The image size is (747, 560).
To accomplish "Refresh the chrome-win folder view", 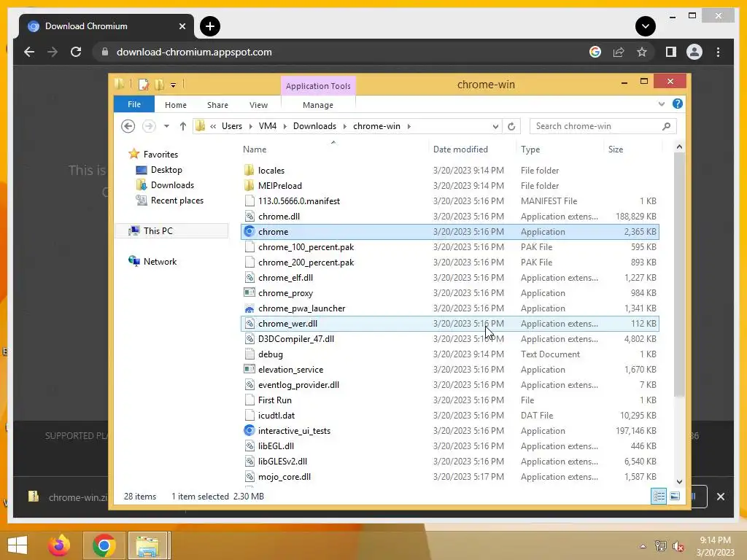I will coord(511,126).
